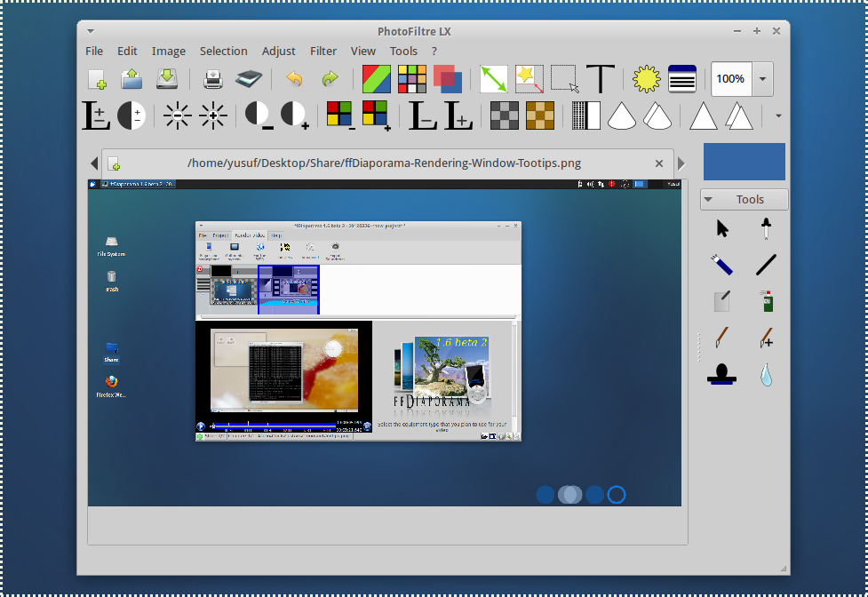Apply blur double cone icon
868x597 pixels.
pyautogui.click(x=657, y=115)
